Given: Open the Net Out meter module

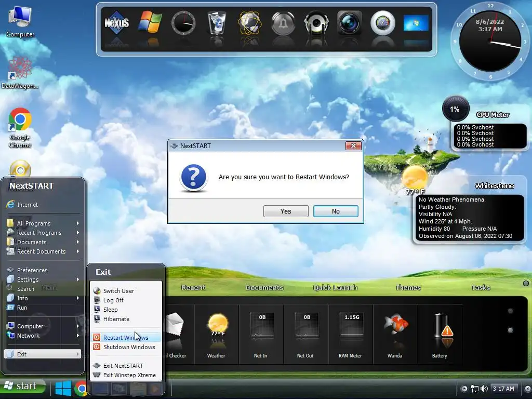Looking at the screenshot, I should coord(305,335).
